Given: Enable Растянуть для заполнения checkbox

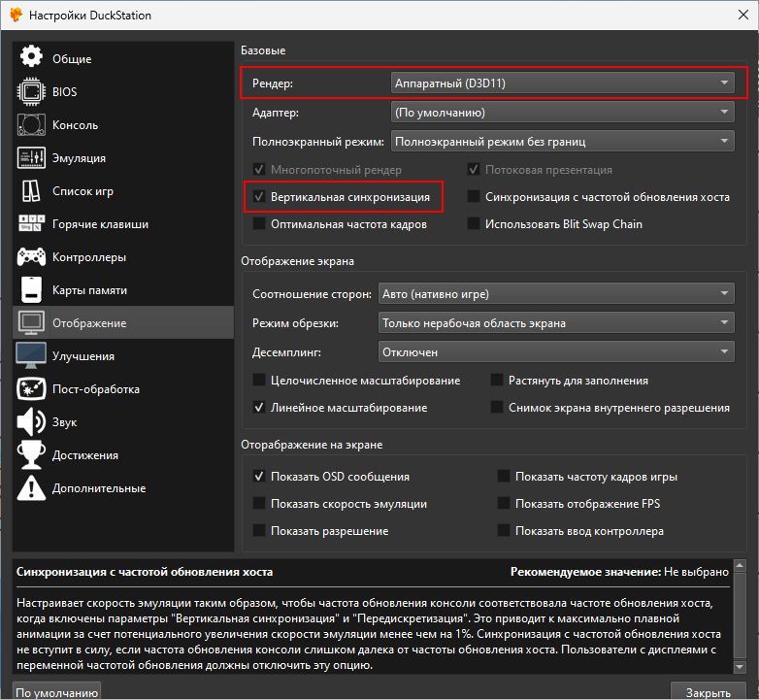Looking at the screenshot, I should point(497,380).
